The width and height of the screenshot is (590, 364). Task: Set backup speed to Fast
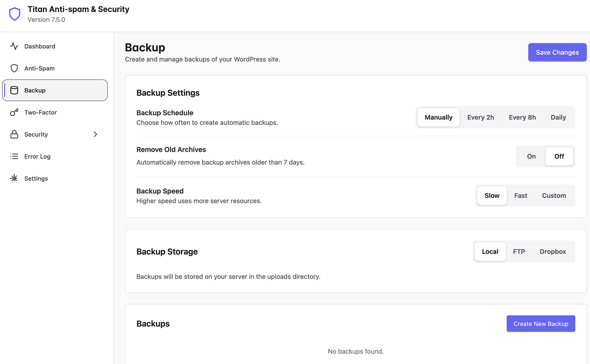[x=521, y=196]
